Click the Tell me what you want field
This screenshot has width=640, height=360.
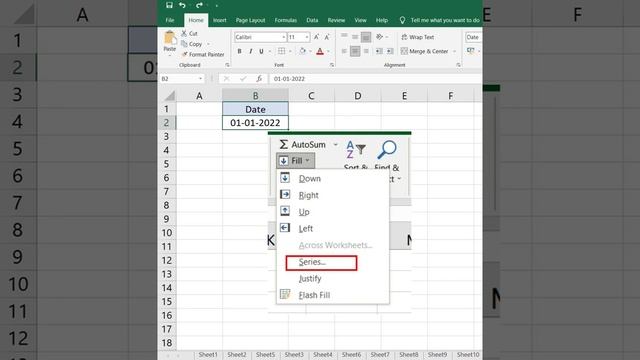tap(445, 20)
